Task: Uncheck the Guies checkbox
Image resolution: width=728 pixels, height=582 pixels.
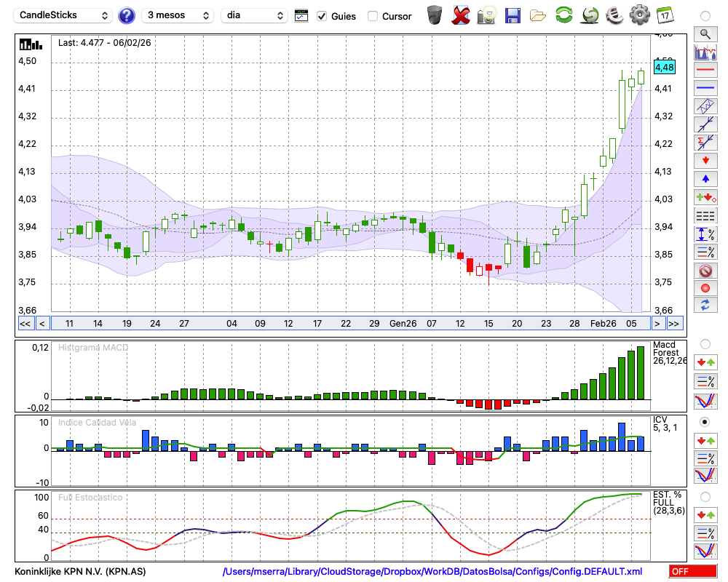Action: (322, 16)
